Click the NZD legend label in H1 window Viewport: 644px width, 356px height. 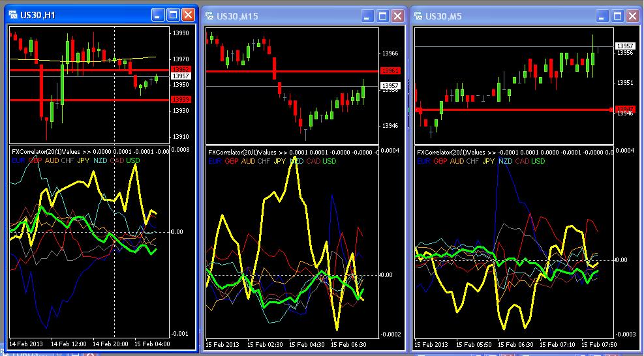point(100,160)
